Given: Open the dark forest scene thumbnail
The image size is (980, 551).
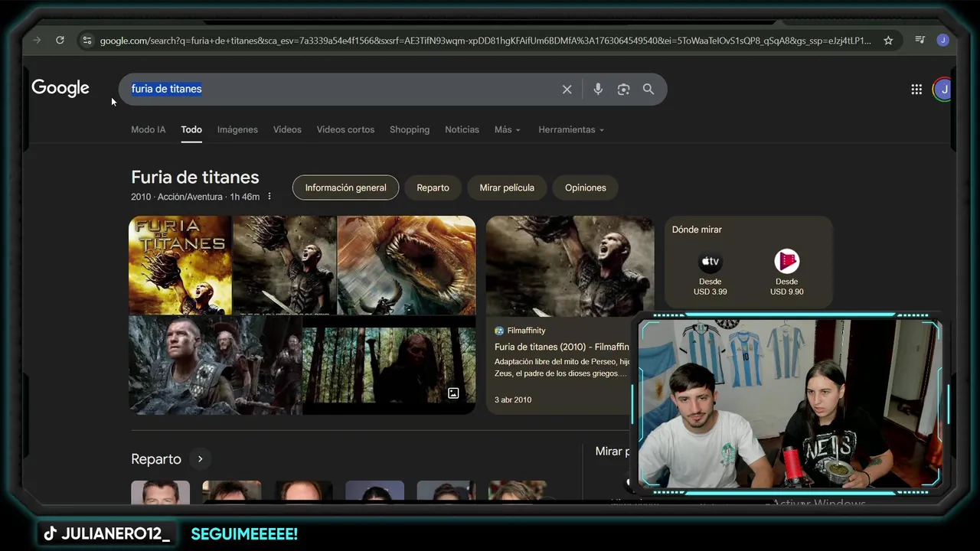Looking at the screenshot, I should (389, 365).
